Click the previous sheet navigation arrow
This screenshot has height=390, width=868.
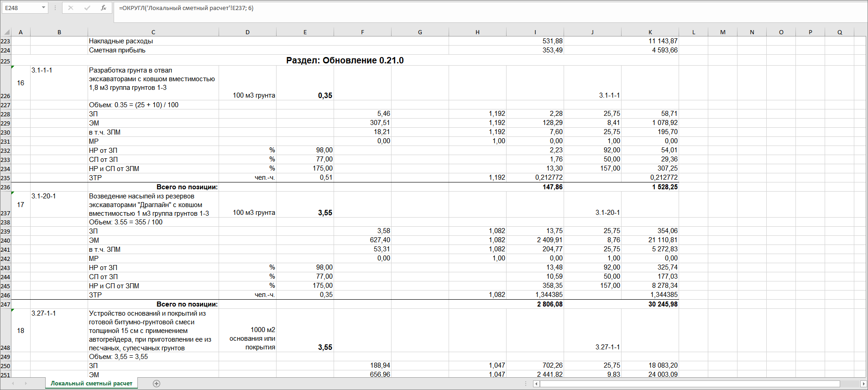[x=13, y=384]
